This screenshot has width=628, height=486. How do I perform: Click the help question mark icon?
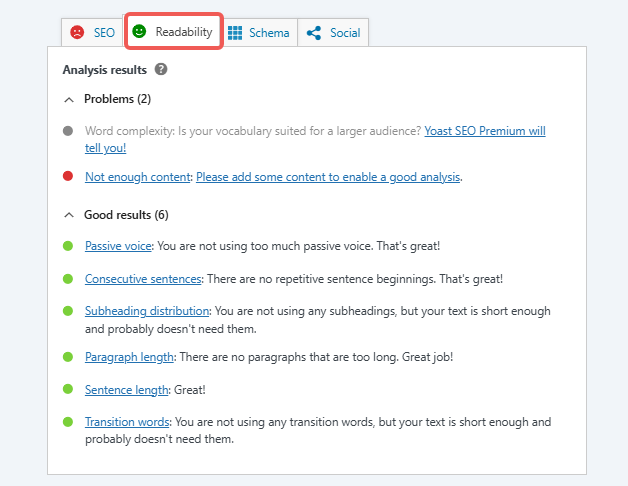pos(161,70)
